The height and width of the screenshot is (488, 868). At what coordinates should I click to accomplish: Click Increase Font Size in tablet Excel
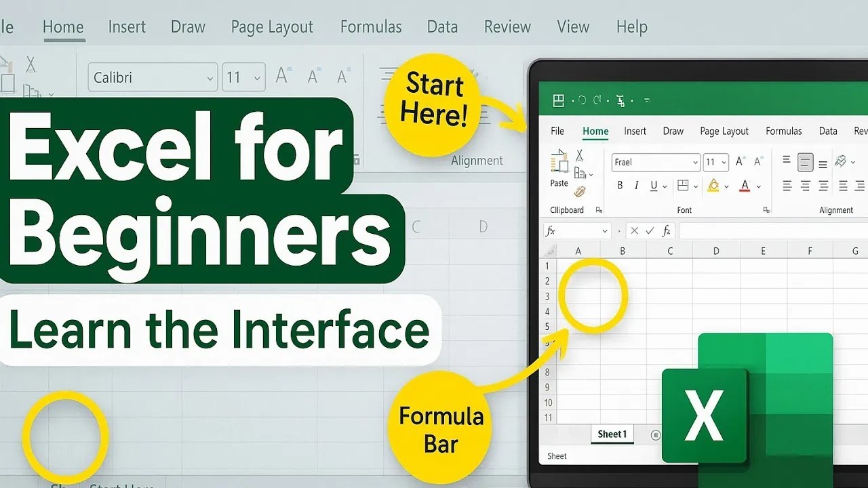coord(741,162)
